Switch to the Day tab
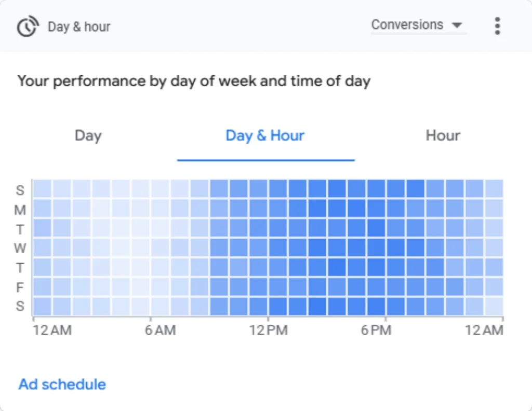 point(88,135)
